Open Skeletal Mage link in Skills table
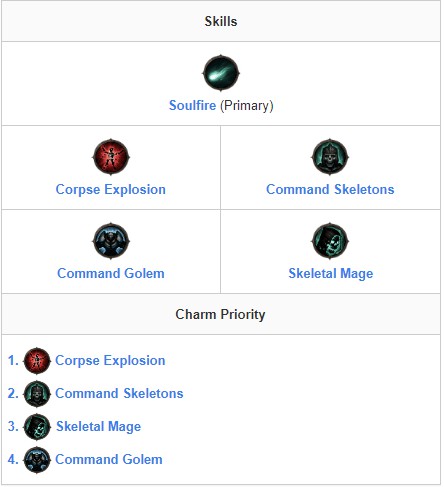444x487 pixels. pos(331,274)
